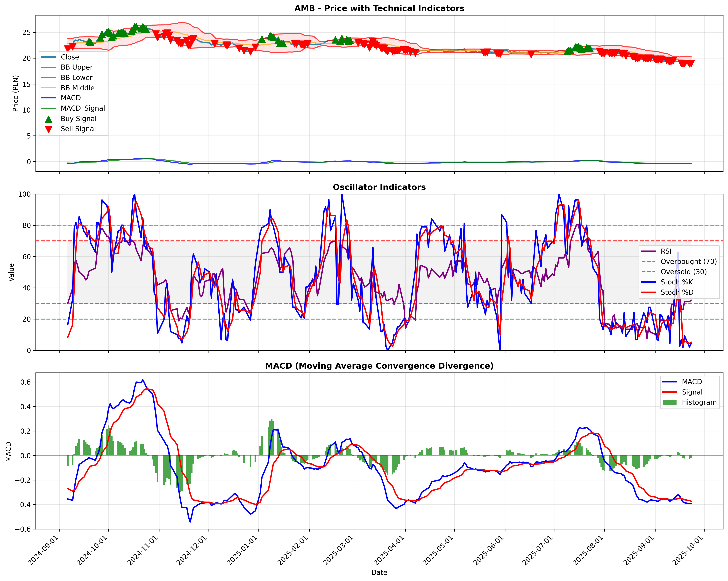Click the '100' oscillator axis tick
The height and width of the screenshot is (581, 728).
pyautogui.click(x=25, y=194)
